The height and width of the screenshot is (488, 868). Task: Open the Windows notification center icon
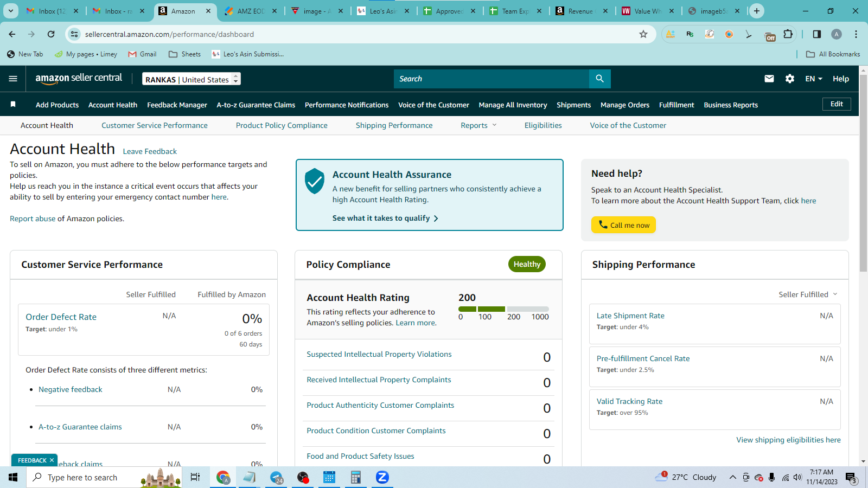point(851,478)
